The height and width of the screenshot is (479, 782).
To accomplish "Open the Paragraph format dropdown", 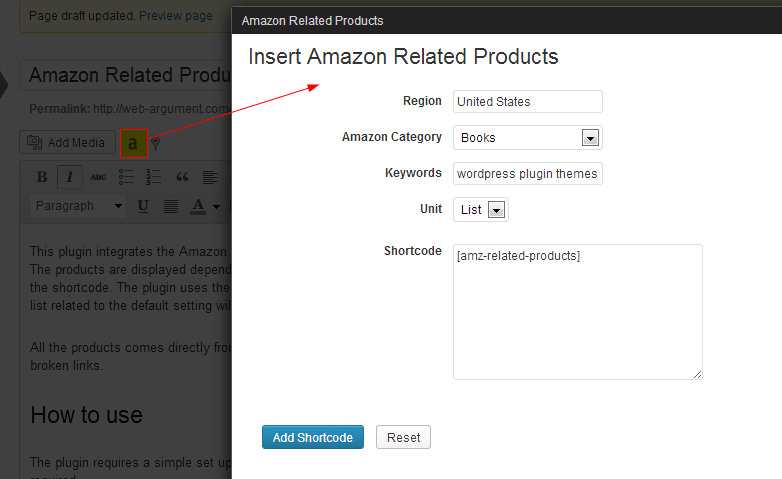I will [x=78, y=206].
